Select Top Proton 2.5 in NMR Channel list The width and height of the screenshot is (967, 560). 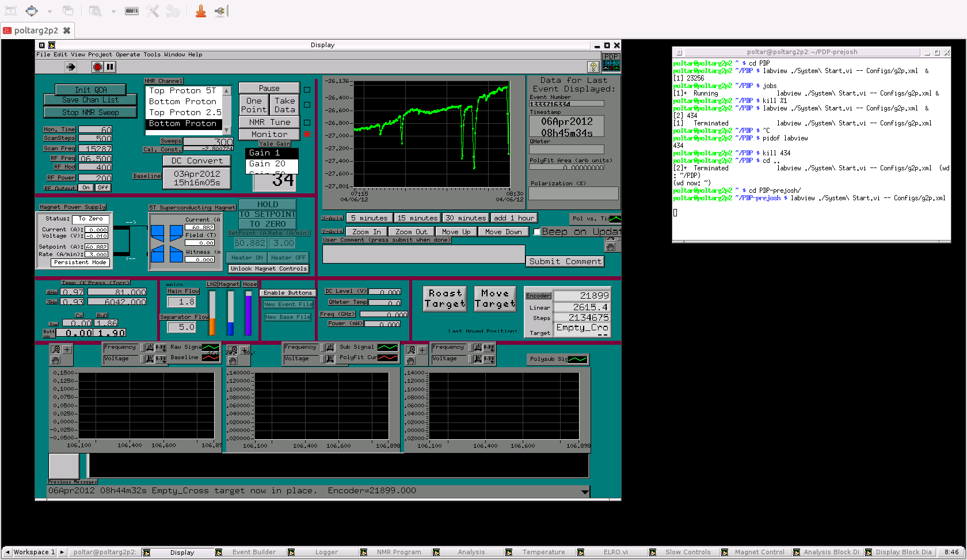click(x=185, y=112)
